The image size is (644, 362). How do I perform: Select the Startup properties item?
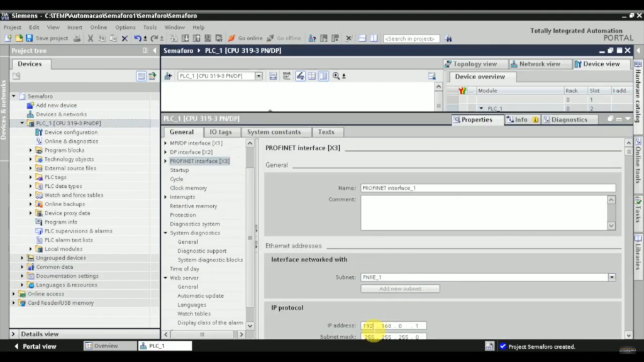tap(179, 170)
